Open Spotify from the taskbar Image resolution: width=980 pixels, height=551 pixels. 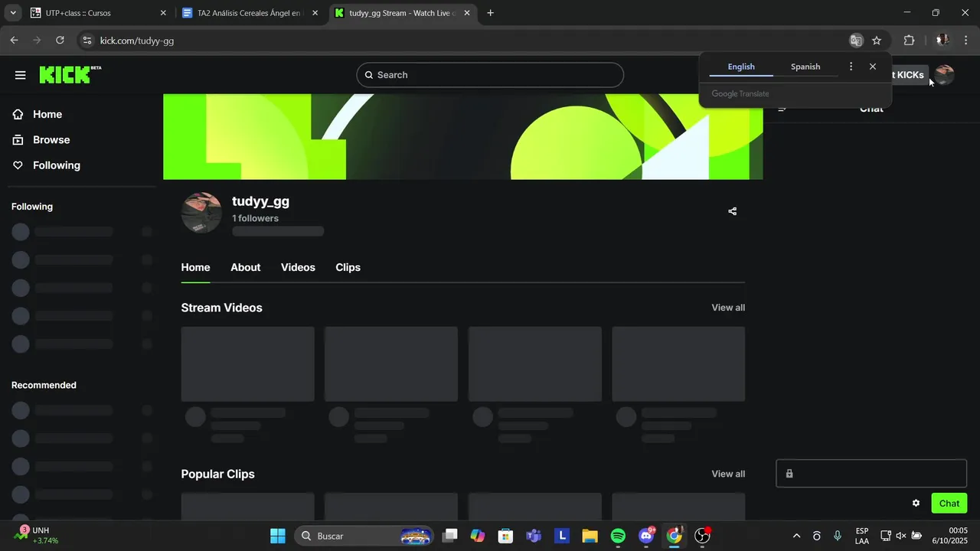tap(618, 536)
